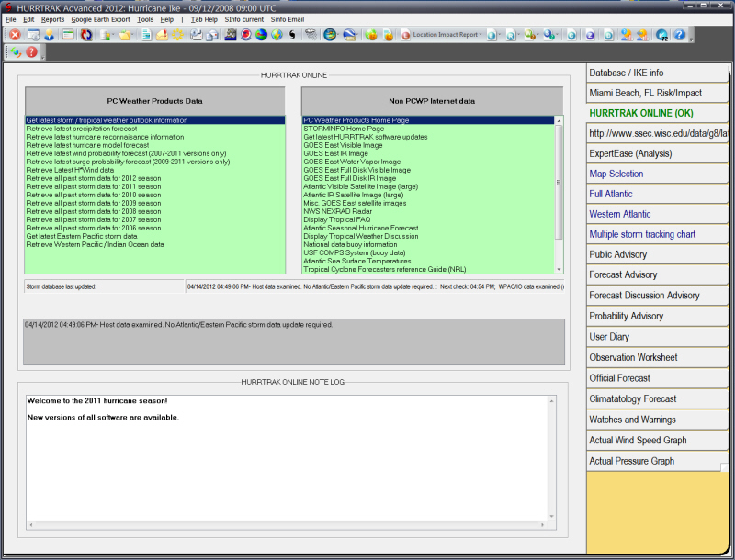Select Retrieve latest hurricane model forecast
The height and width of the screenshot is (560, 735).
(87, 145)
